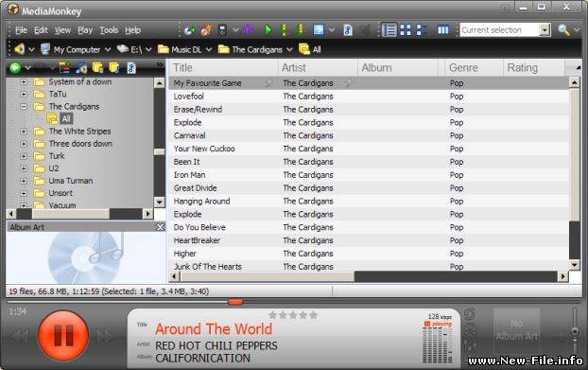588x370 pixels.
Task: Open the Current selection search dropdown
Action: click(545, 30)
